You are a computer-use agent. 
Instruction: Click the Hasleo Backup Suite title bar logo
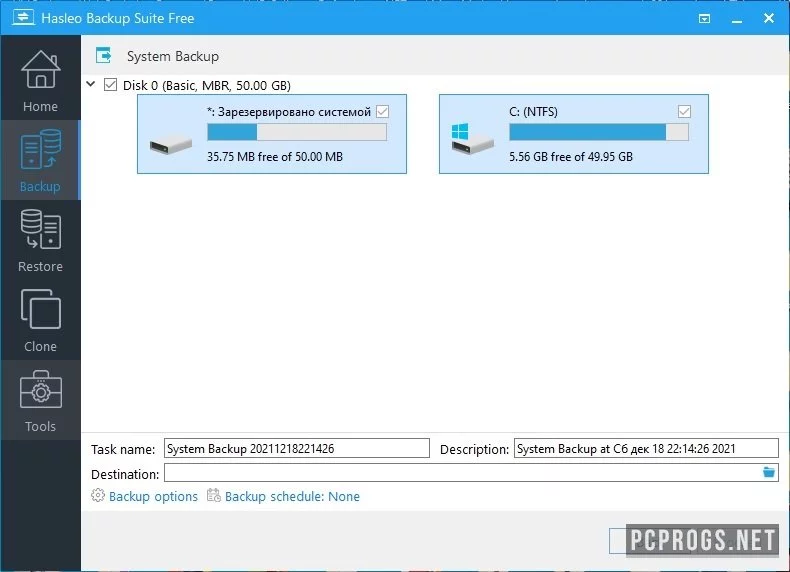[23, 18]
